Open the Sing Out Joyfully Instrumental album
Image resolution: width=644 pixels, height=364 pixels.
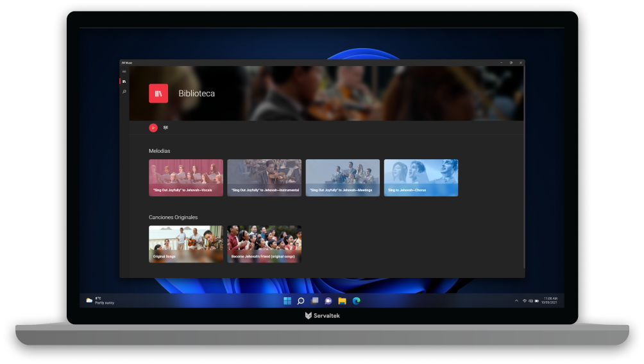point(264,178)
